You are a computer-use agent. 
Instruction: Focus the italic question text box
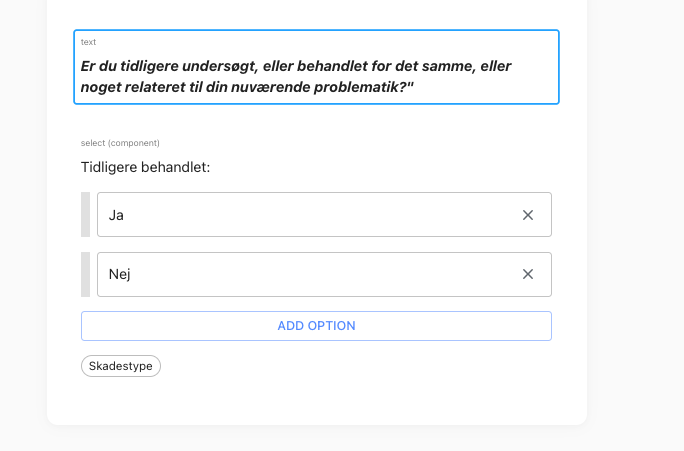point(316,67)
